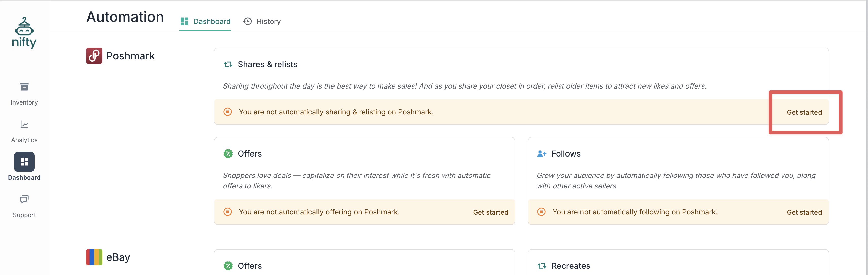Click the not-offering status indicator icon
Screen dimensions: 868x275
coord(228,212)
